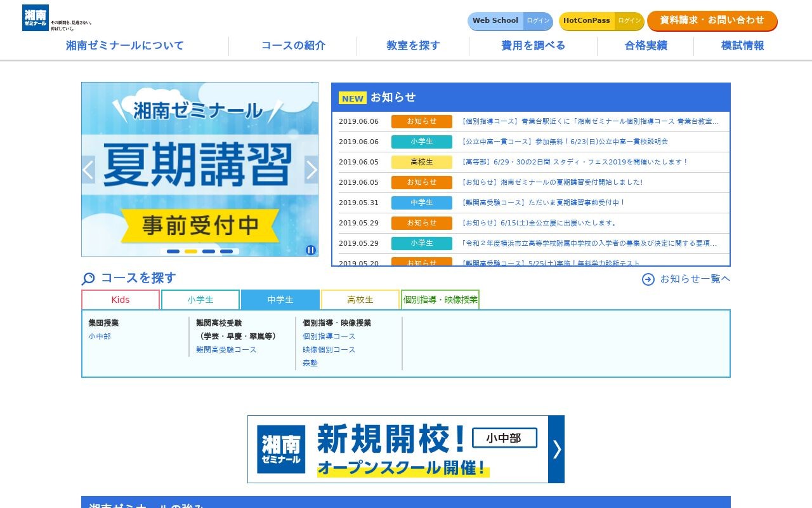Viewport: 812px width, 508px height.
Task: Click 中学生 tag dated 2019.05.31
Action: (x=422, y=203)
